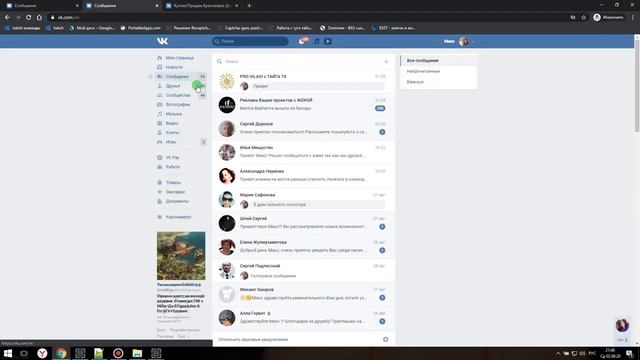Click the Coronavirus icon in the sidebar
The width and height of the screenshot is (640, 360).
click(x=160, y=217)
